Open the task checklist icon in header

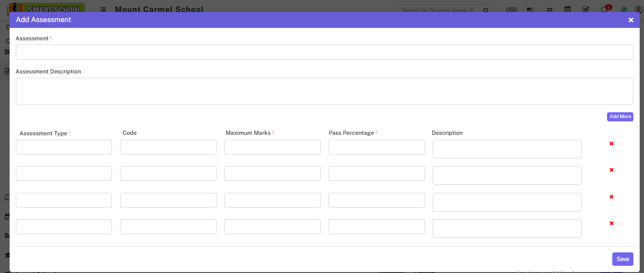tap(585, 9)
